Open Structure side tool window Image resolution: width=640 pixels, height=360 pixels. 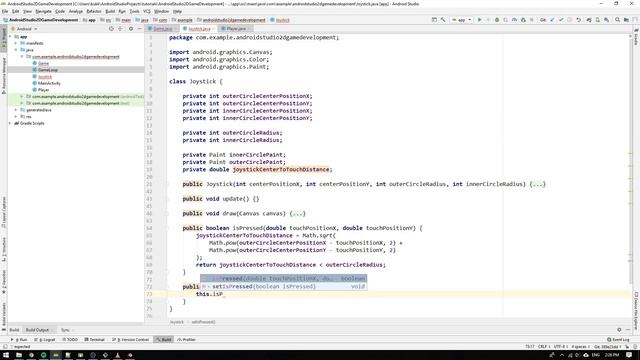[x=4, y=249]
